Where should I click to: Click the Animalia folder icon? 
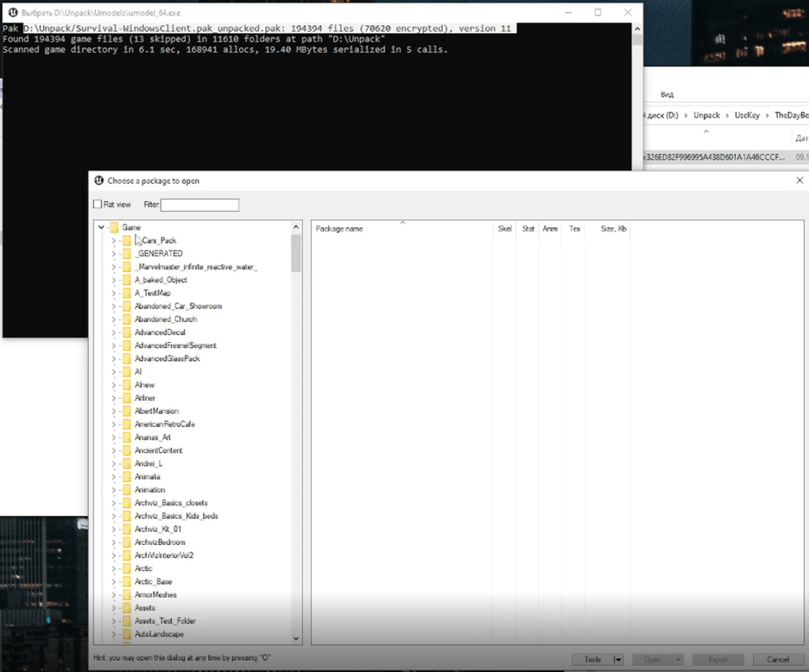click(126, 477)
